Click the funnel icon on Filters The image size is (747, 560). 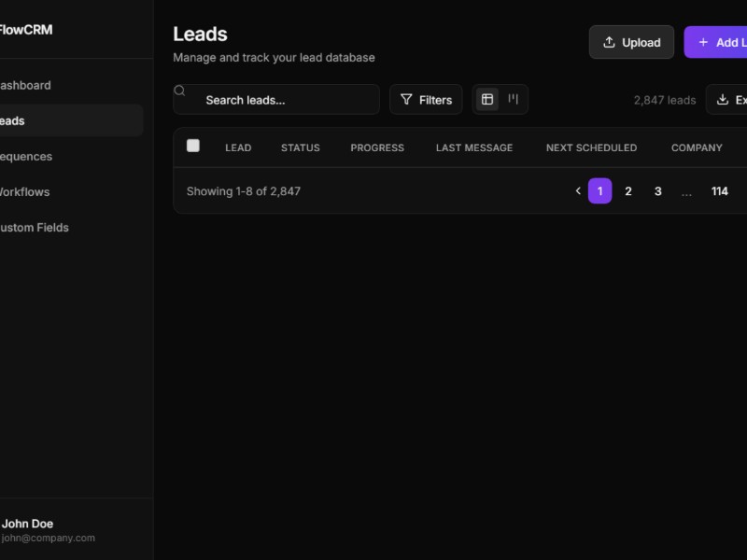click(406, 100)
